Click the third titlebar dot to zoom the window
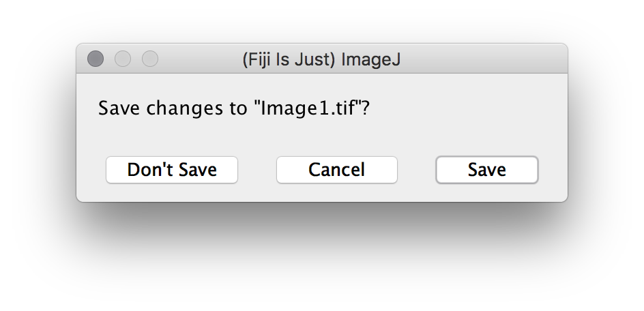This screenshot has height=311, width=644. point(150,59)
